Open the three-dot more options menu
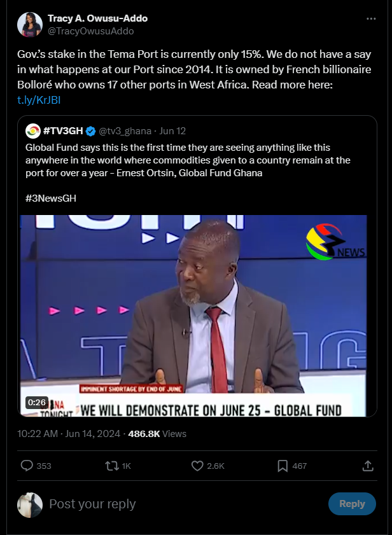Screen dimensions: 392x535 [x=371, y=18]
